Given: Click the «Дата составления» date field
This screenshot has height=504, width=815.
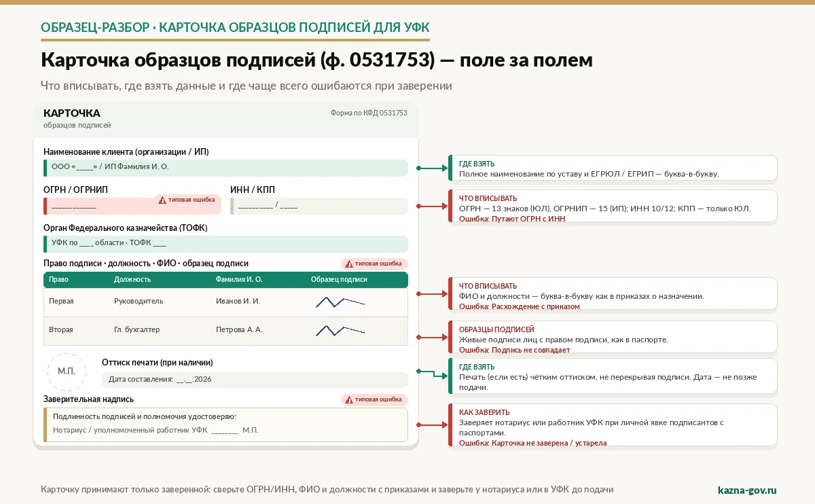Looking at the screenshot, I should (x=255, y=379).
